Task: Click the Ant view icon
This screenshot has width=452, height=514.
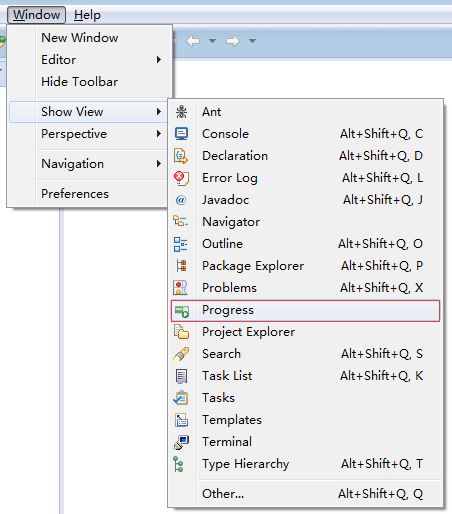Action: click(181, 112)
